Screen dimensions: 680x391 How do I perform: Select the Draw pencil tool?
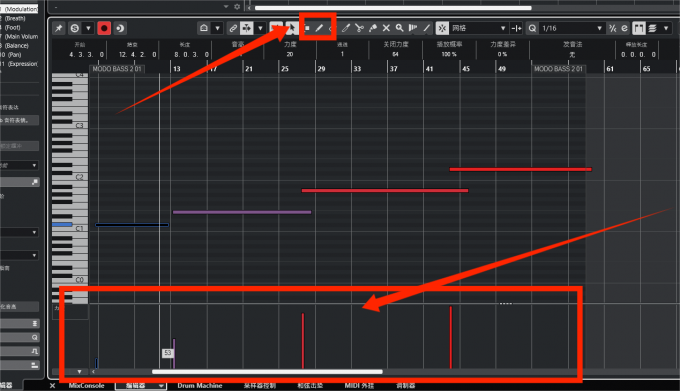tap(319, 28)
